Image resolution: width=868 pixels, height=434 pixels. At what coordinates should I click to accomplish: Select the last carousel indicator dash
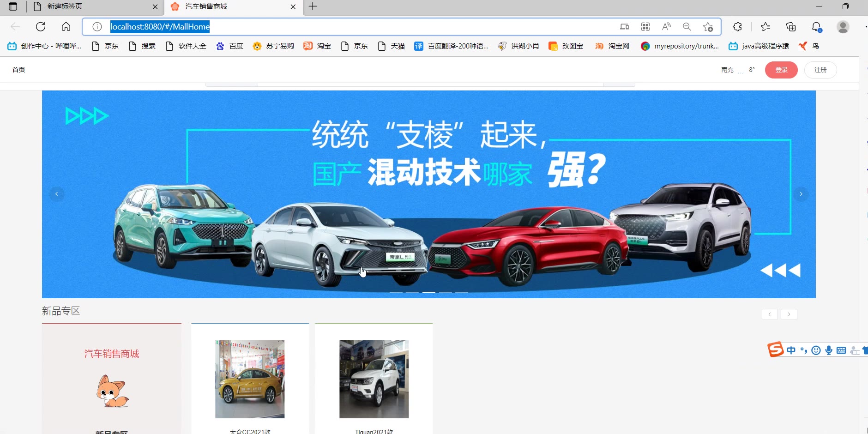[x=462, y=292]
